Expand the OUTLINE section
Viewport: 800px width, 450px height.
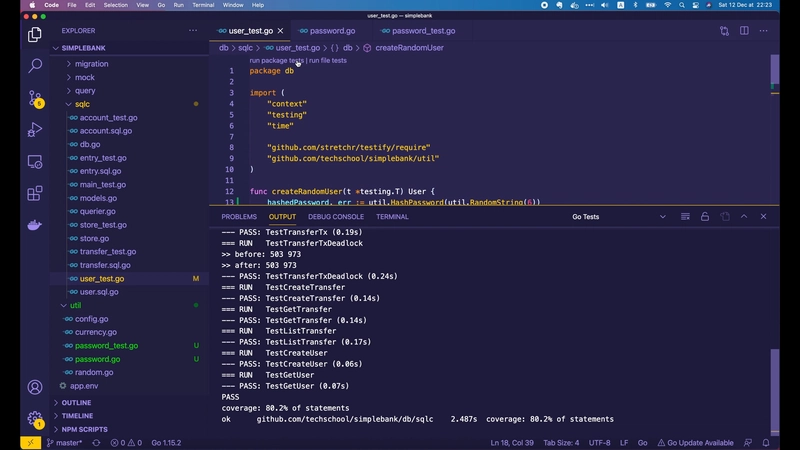(76, 403)
